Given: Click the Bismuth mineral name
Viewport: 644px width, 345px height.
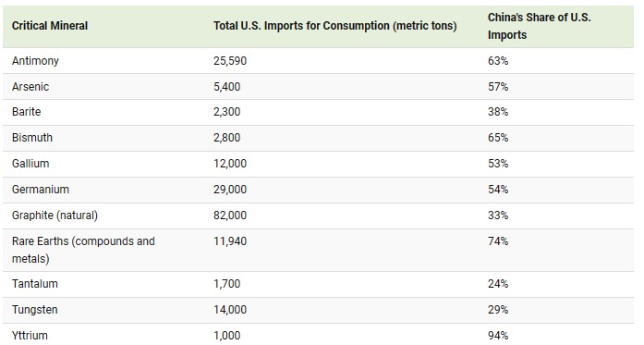Looking at the screenshot, I should pos(32,138).
